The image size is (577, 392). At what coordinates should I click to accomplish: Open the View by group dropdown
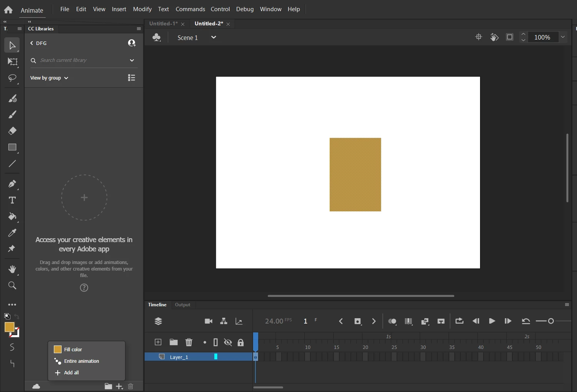click(49, 78)
